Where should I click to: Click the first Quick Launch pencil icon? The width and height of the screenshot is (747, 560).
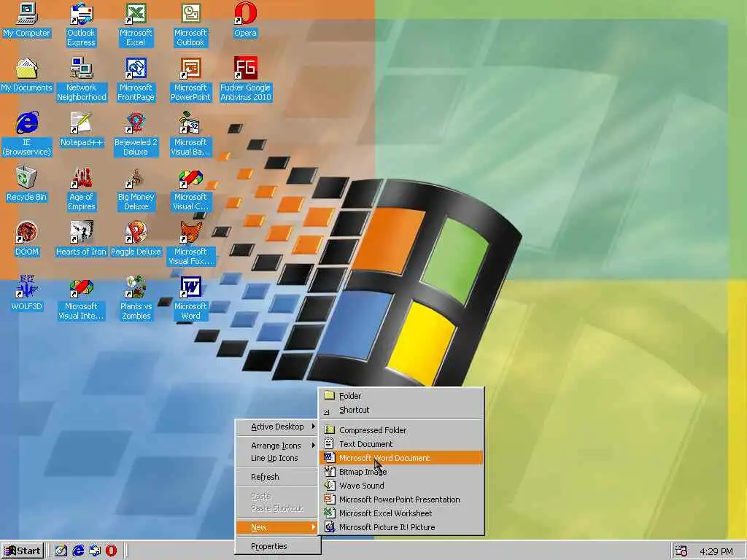pyautogui.click(x=61, y=551)
